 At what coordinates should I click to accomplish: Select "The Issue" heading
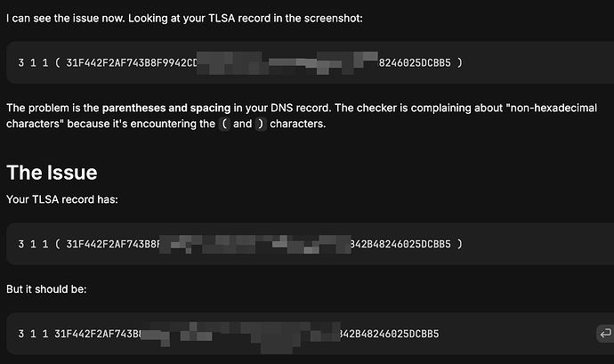click(52, 173)
